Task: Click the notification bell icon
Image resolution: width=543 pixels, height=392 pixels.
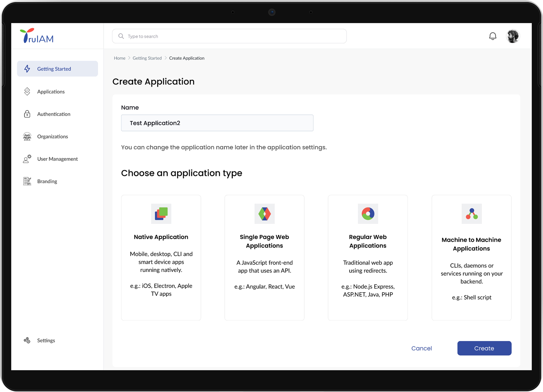Action: coord(492,36)
